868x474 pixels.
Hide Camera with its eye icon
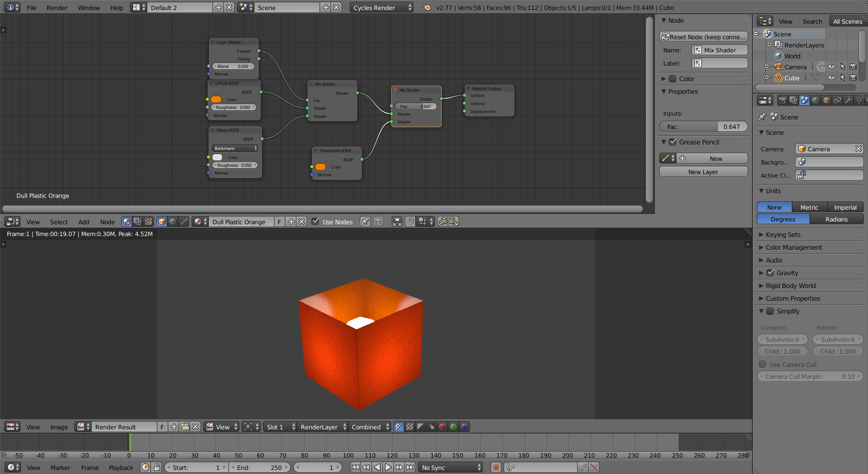click(x=832, y=67)
